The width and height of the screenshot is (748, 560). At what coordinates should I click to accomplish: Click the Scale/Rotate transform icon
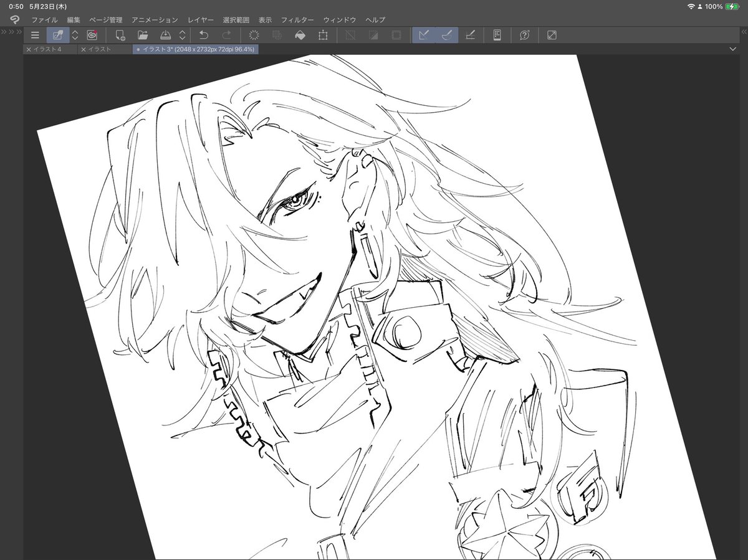[322, 35]
